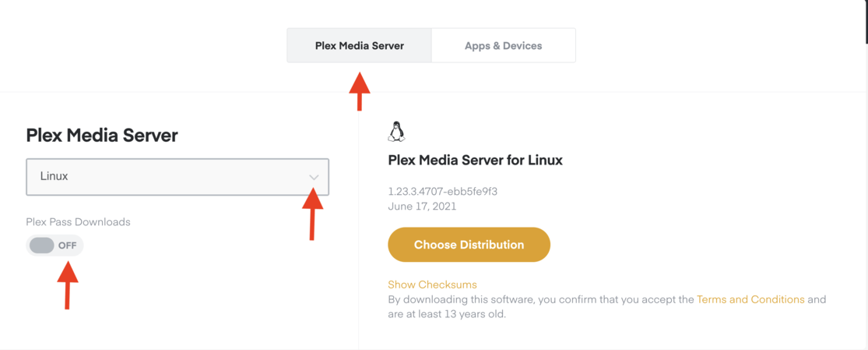Switch to the Plex Media Server tab
868x350 pixels.
pos(359,46)
